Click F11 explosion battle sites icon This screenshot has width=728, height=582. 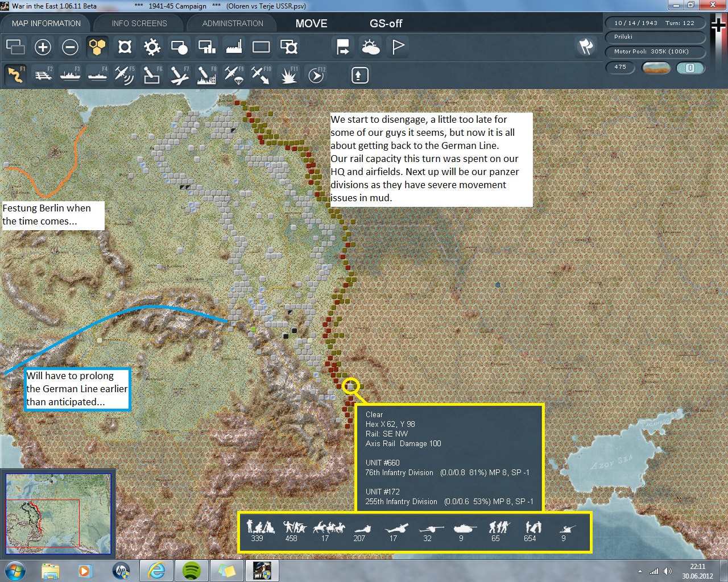point(289,75)
